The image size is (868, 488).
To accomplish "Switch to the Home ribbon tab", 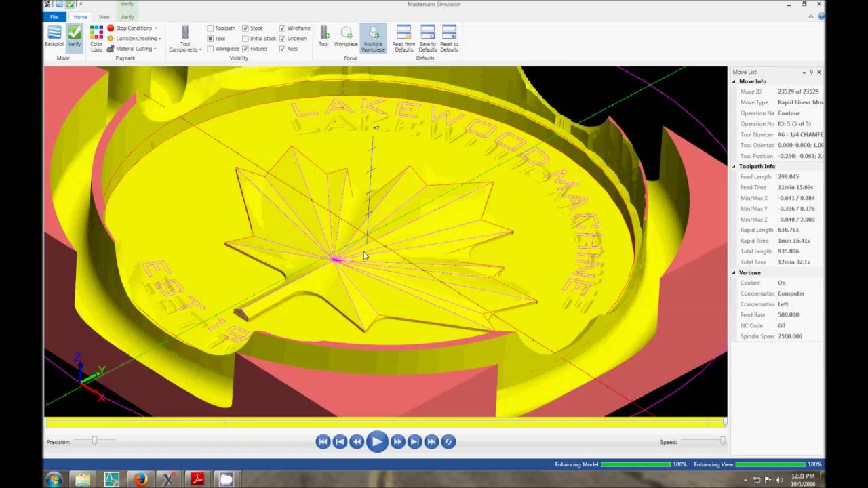I will tap(80, 17).
